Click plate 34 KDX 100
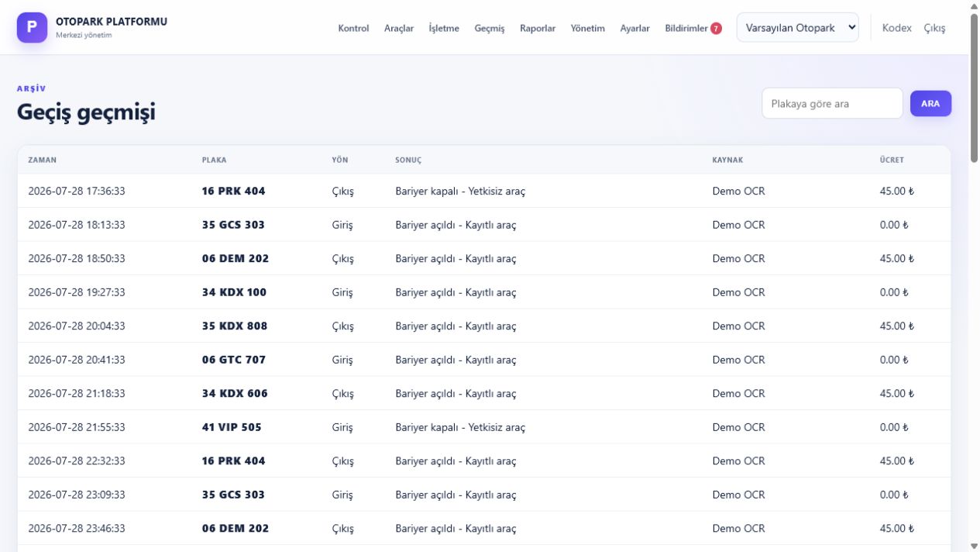 tap(234, 292)
